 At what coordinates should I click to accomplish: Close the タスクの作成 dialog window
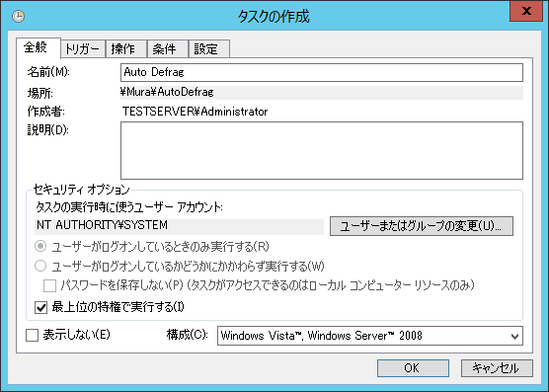point(526,11)
